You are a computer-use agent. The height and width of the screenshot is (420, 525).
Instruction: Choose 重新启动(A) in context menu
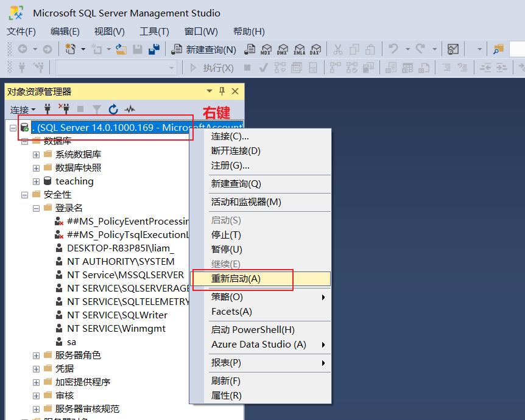[x=261, y=279]
